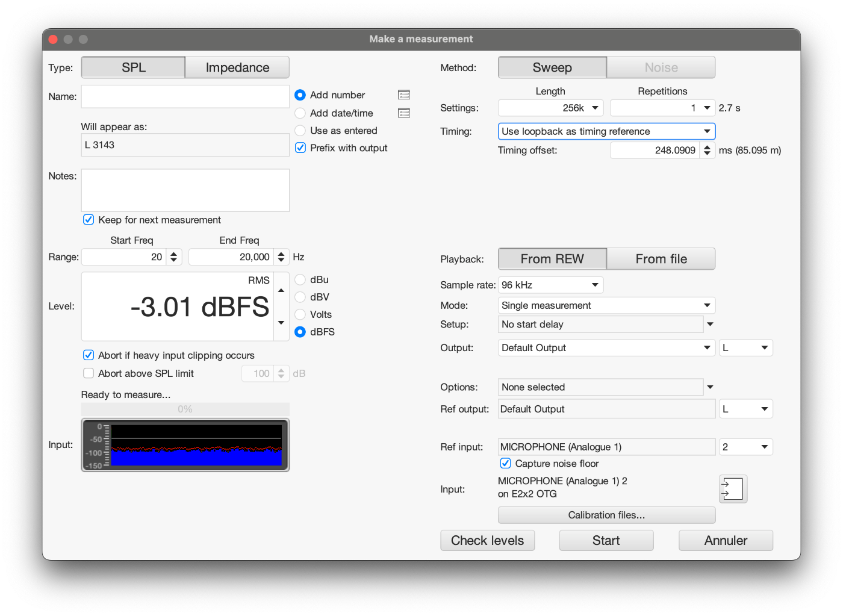Viewport: 843px width, 616px height.
Task: Toggle Keep for next measurement
Action: 89,220
